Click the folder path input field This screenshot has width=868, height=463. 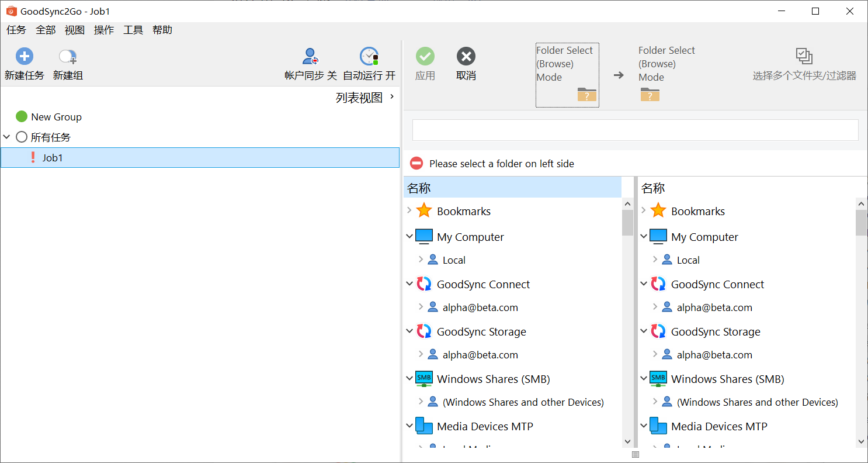[635, 130]
